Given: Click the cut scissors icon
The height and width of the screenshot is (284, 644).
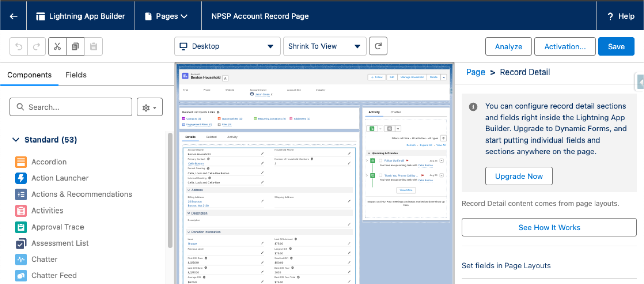Looking at the screenshot, I should (57, 46).
